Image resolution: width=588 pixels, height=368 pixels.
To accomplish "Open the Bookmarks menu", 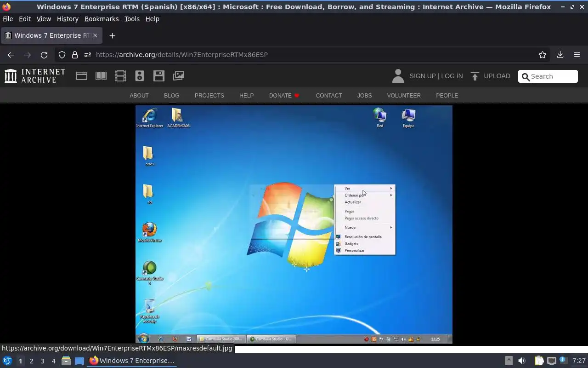I will (x=102, y=19).
